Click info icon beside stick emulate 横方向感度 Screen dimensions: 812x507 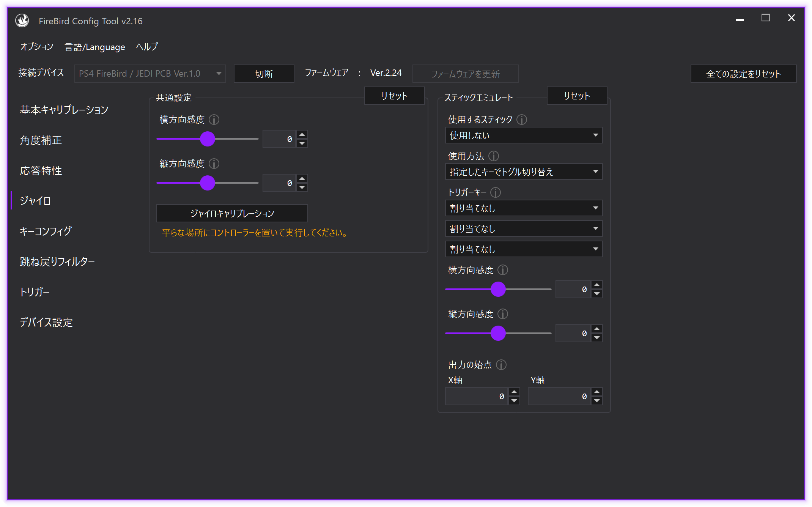point(503,270)
